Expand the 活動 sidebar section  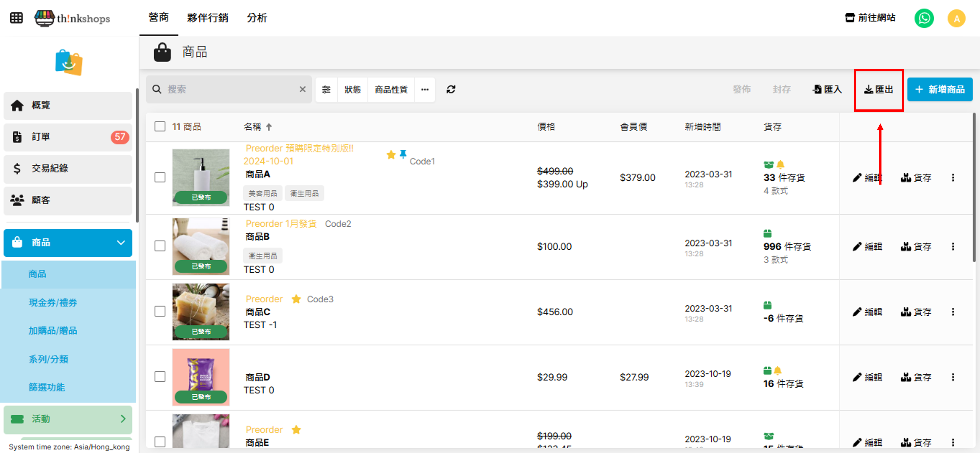coord(122,419)
